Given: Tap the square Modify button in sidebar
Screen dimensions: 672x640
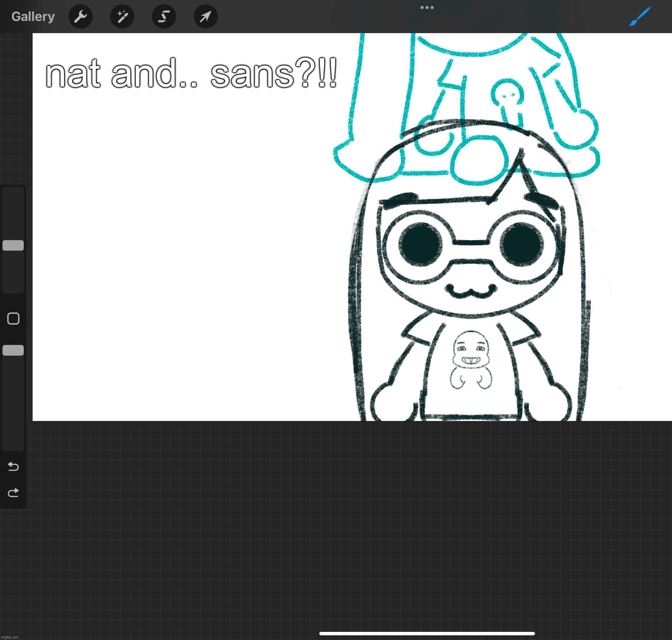Looking at the screenshot, I should coord(13,318).
